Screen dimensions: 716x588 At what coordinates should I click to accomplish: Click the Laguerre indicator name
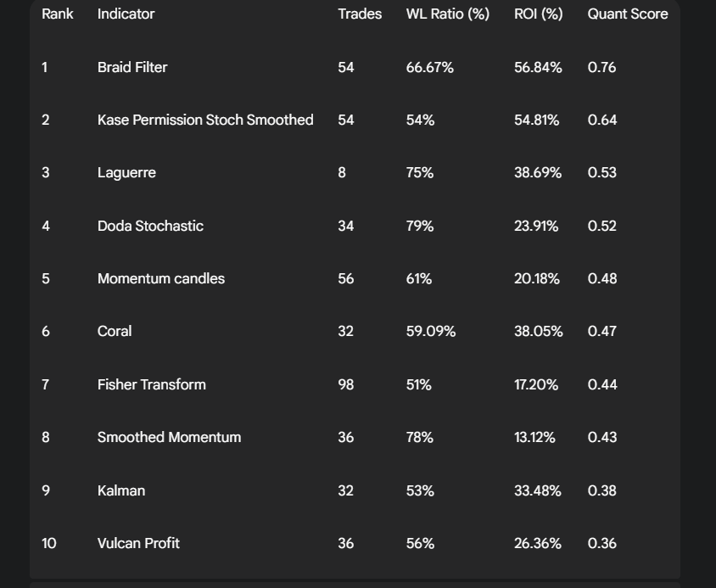[126, 172]
